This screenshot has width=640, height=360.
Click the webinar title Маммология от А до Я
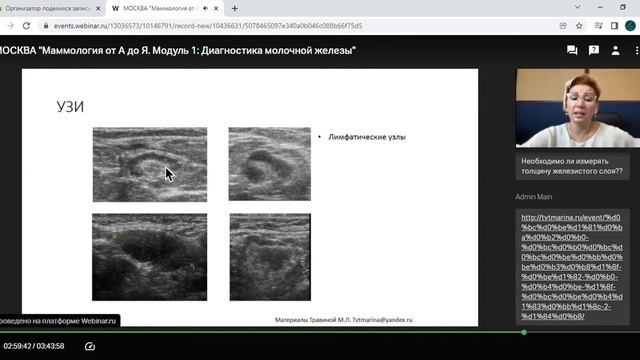tap(177, 51)
